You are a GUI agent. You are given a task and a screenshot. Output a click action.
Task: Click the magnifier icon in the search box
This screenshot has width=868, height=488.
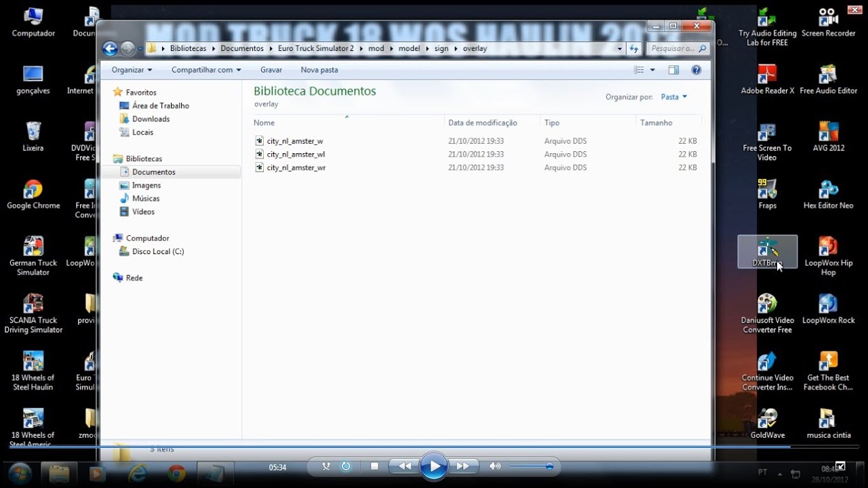703,49
